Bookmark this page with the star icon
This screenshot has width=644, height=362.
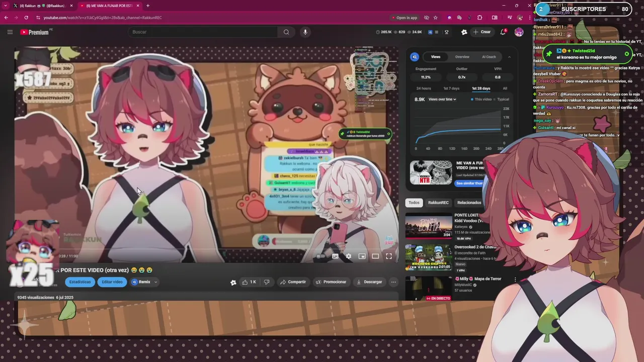coord(436,18)
